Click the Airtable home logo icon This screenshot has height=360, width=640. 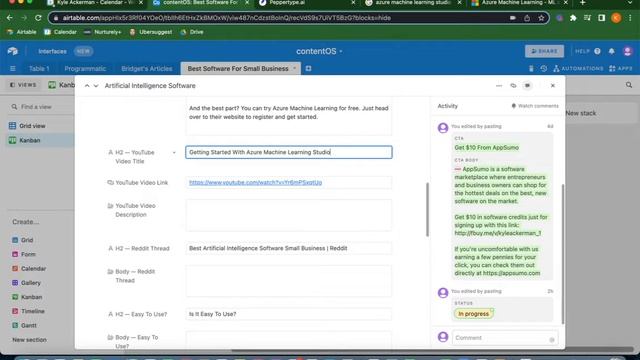pyautogui.click(x=13, y=51)
